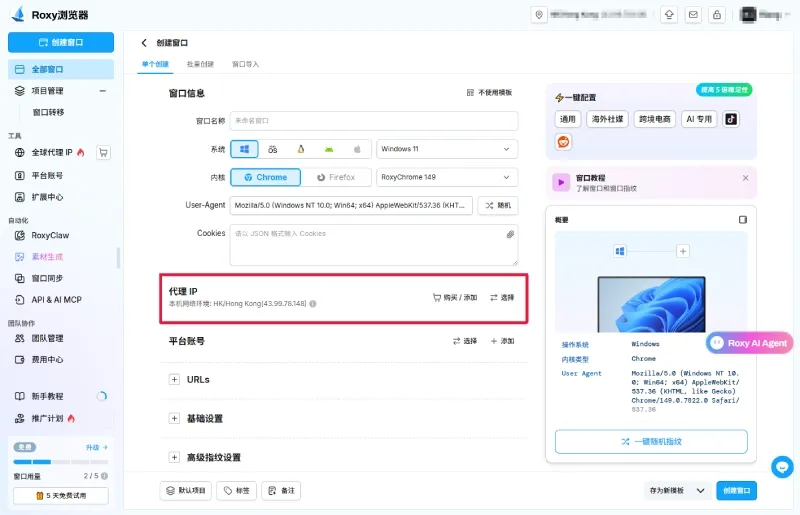800x515 pixels.
Task: Click the 升级 upgrade link
Action: coord(96,447)
